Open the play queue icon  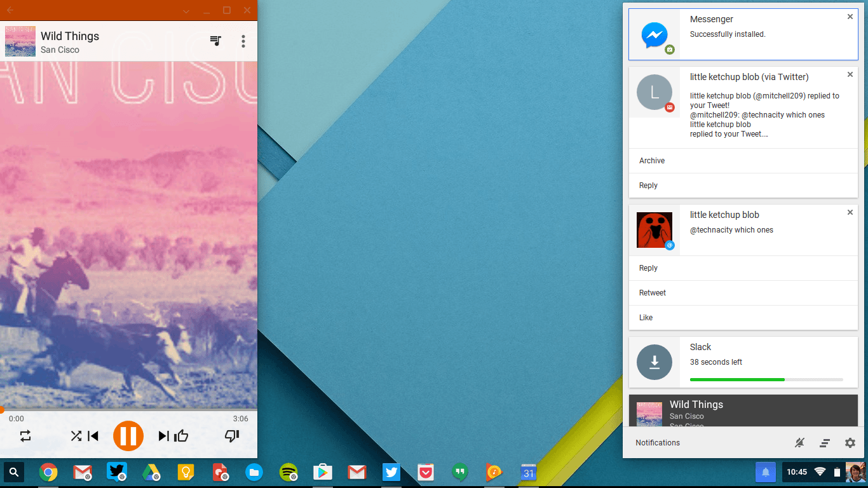tap(216, 41)
